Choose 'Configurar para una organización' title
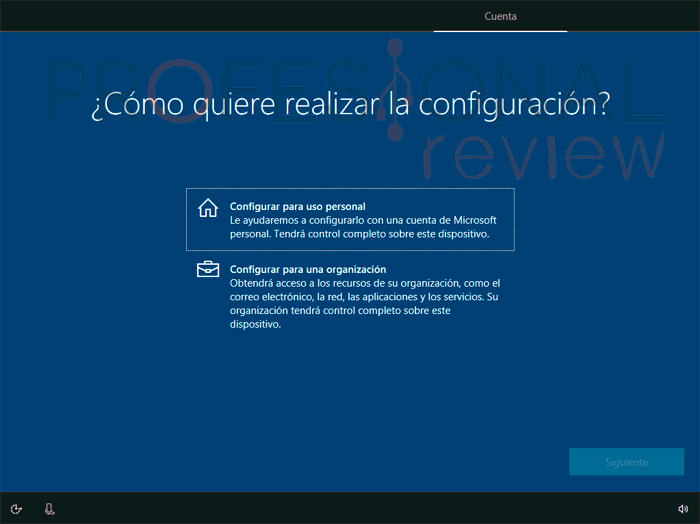The width and height of the screenshot is (700, 524). tap(308, 270)
